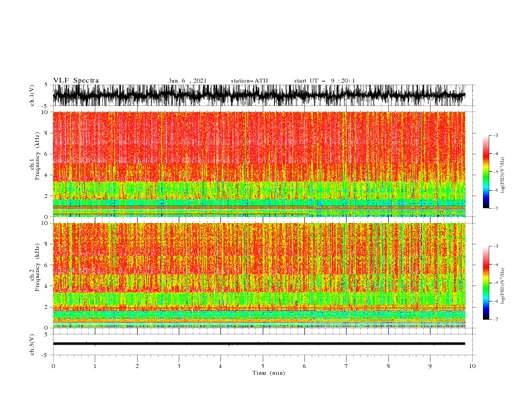The image size is (532, 411).
Task: Click ch.2 frequency tick label "6"
Action: pos(47,265)
